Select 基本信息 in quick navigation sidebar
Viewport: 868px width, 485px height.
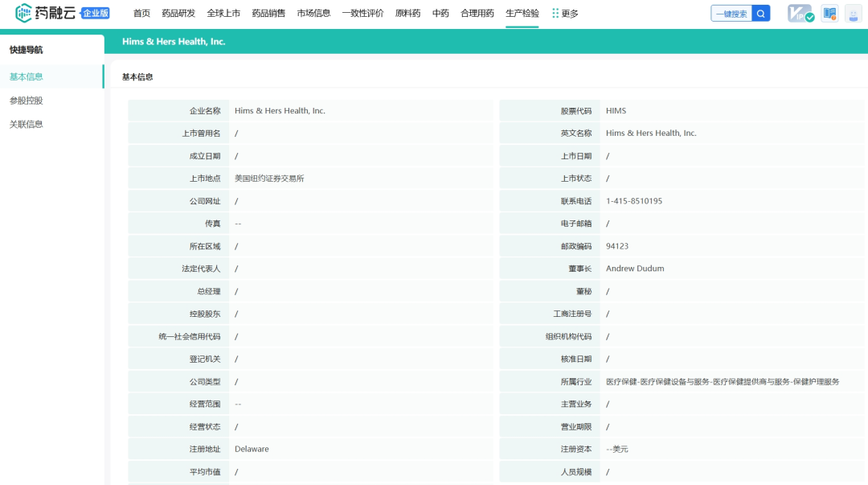coord(27,77)
